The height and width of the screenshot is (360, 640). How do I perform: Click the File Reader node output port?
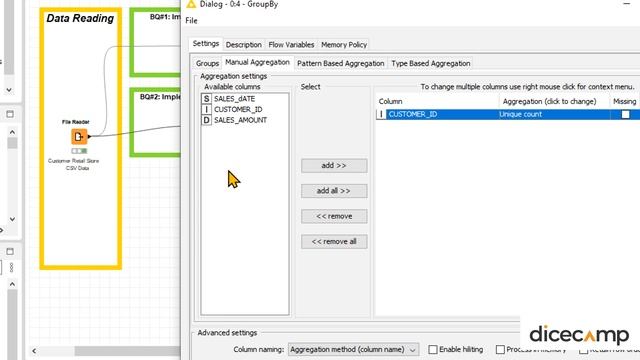coord(89,137)
